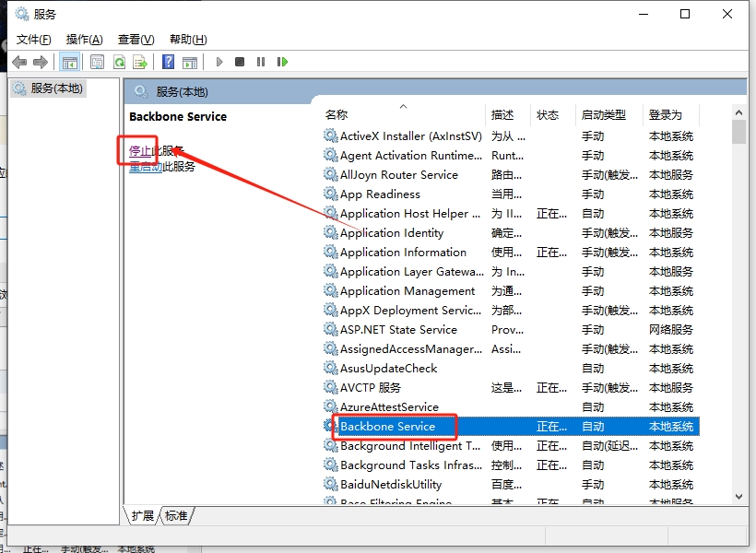The height and width of the screenshot is (553, 756).
Task: Sort by 启动类型 column header
Action: pyautogui.click(x=604, y=114)
